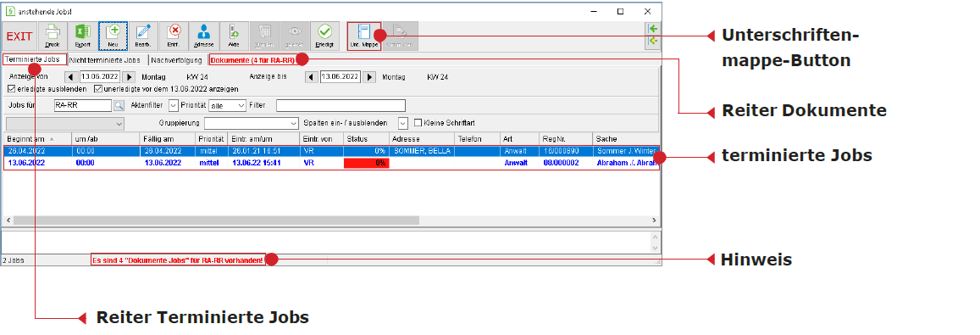Viewport: 980px width, 335px height.
Task: Click the red EXIT button
Action: (x=19, y=36)
